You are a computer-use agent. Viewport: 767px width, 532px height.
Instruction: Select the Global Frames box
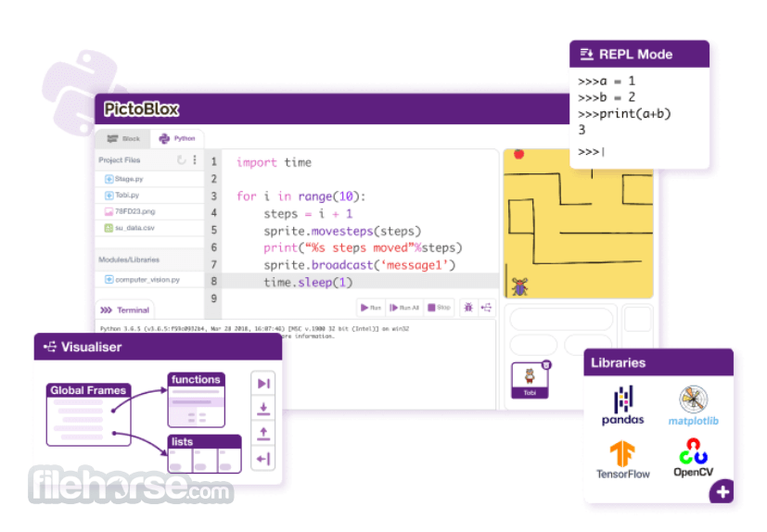coord(88,414)
